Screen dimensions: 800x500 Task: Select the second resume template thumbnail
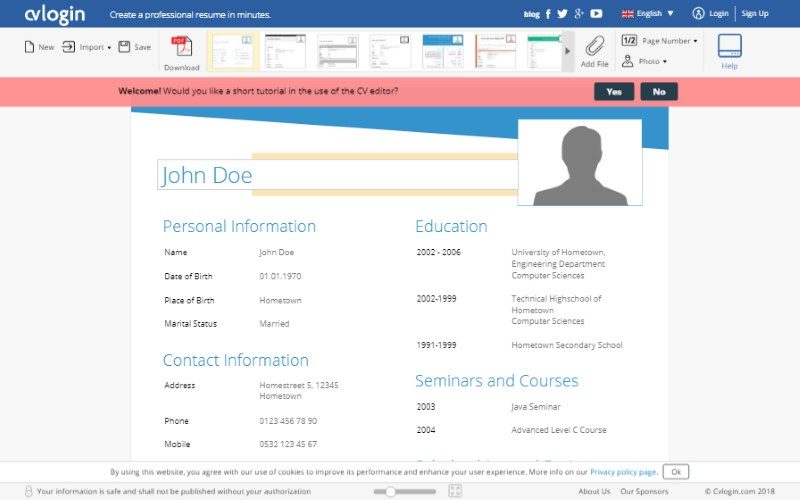tap(285, 51)
